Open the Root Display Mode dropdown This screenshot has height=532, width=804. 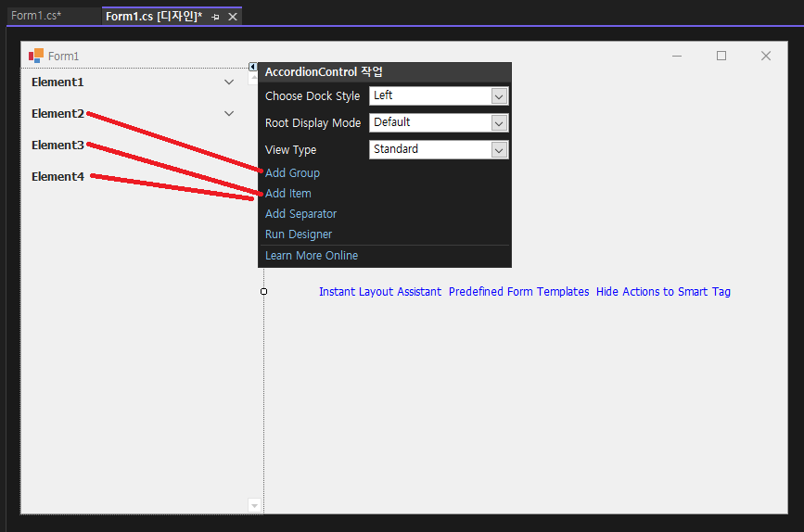click(x=499, y=123)
